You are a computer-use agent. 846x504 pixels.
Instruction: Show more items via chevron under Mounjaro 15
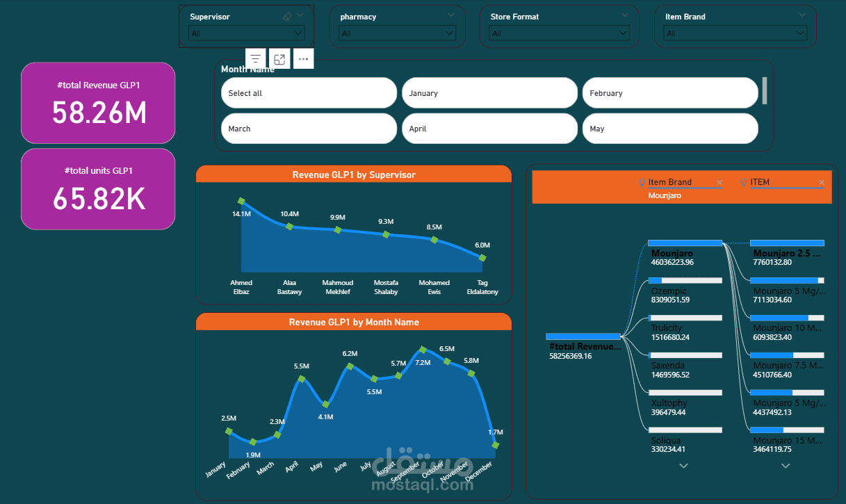[x=786, y=466]
